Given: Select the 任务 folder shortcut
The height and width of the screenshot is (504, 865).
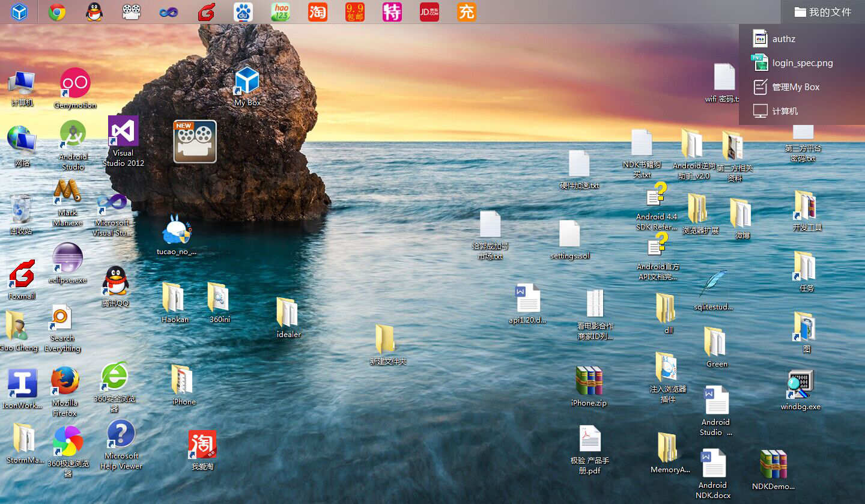Looking at the screenshot, I should 806,272.
